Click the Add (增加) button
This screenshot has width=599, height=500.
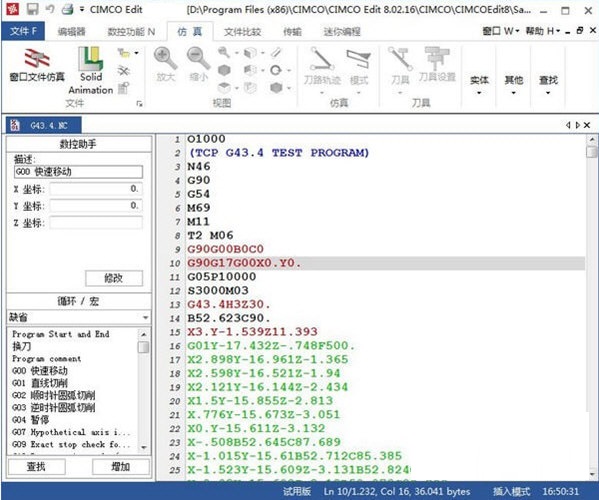(120, 466)
